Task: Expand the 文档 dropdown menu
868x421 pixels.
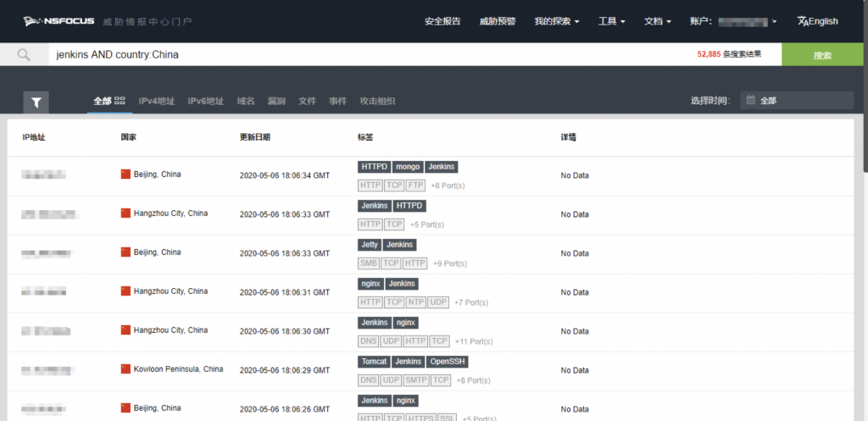Action: (x=658, y=21)
